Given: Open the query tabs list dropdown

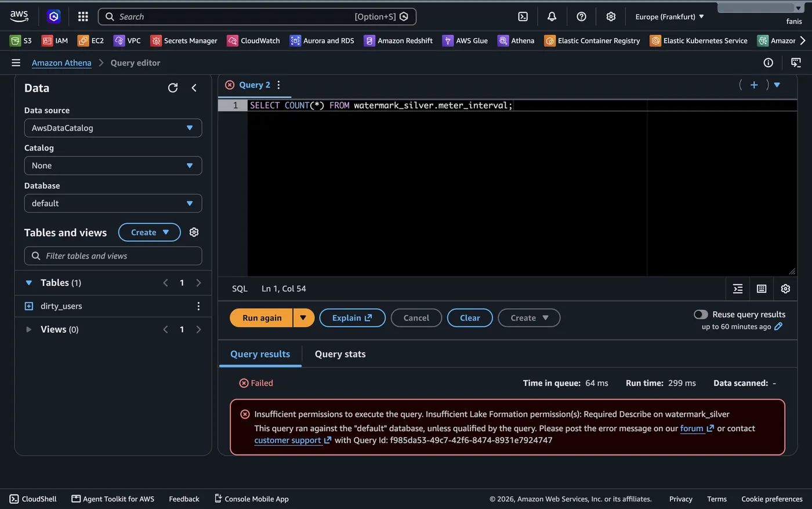Looking at the screenshot, I should click(777, 85).
